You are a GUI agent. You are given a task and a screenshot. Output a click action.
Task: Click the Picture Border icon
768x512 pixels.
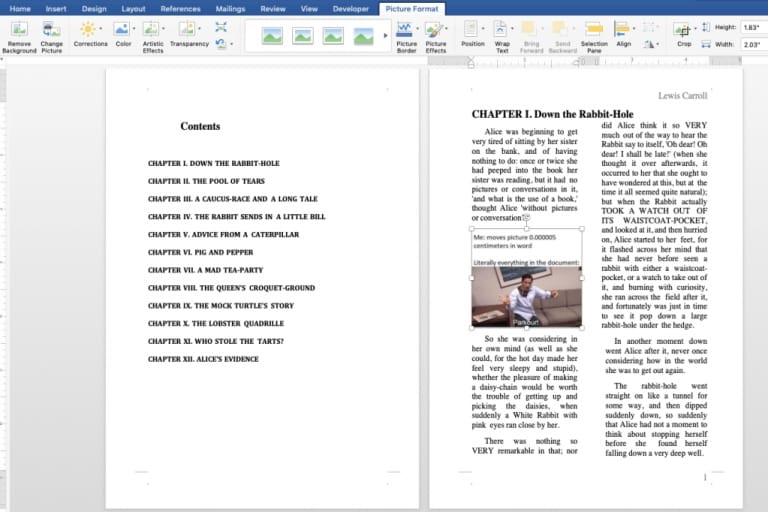[x=404, y=29]
